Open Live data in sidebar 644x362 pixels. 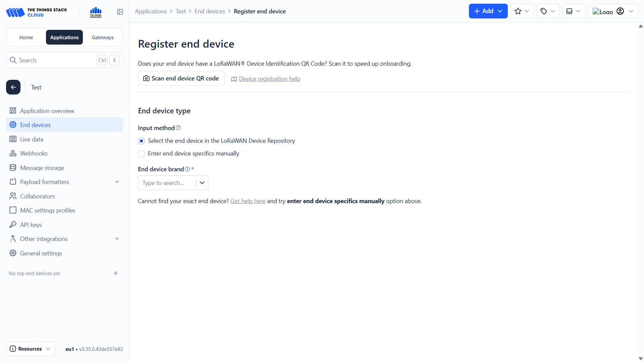click(x=32, y=139)
